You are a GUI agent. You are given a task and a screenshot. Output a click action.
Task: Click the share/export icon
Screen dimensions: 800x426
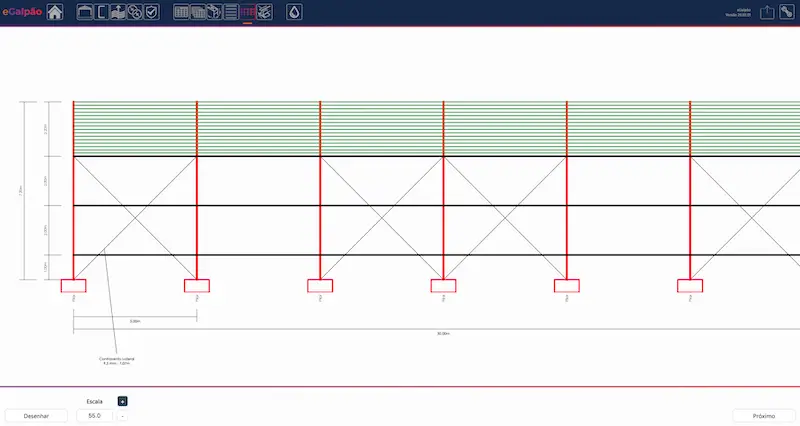pyautogui.click(x=767, y=12)
